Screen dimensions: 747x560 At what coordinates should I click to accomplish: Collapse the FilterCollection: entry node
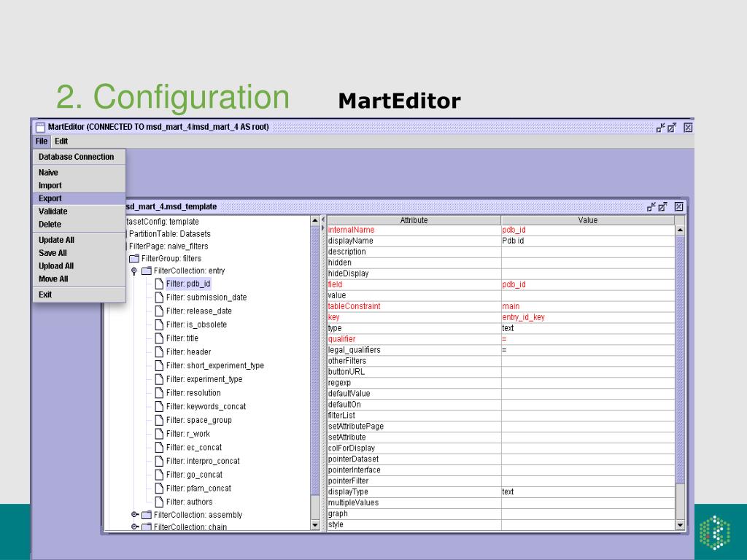134,271
